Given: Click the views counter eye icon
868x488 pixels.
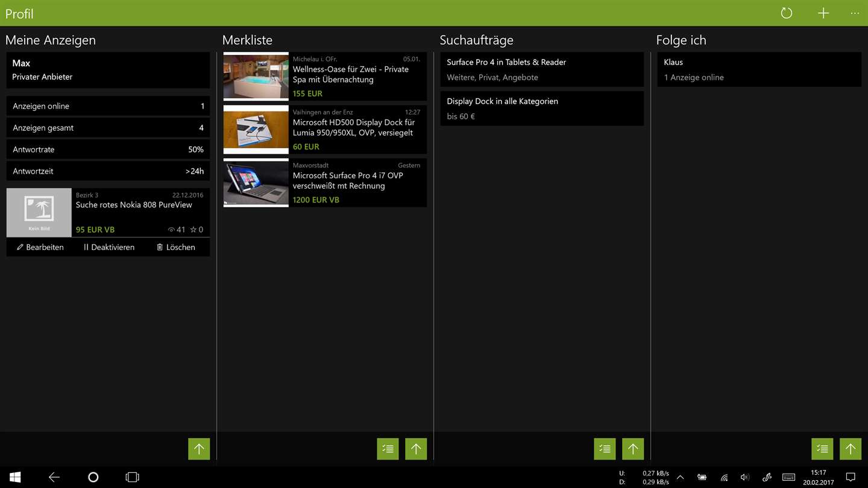Looking at the screenshot, I should [x=171, y=230].
